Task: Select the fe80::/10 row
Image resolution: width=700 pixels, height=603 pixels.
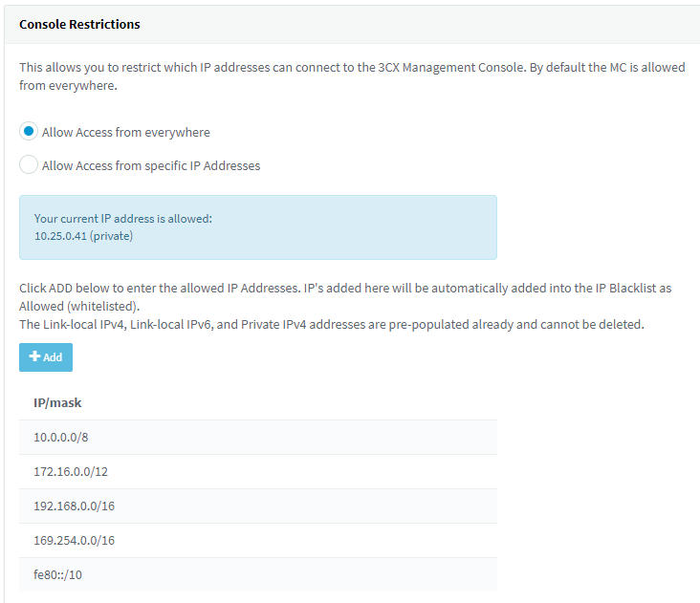Action: tap(258, 574)
